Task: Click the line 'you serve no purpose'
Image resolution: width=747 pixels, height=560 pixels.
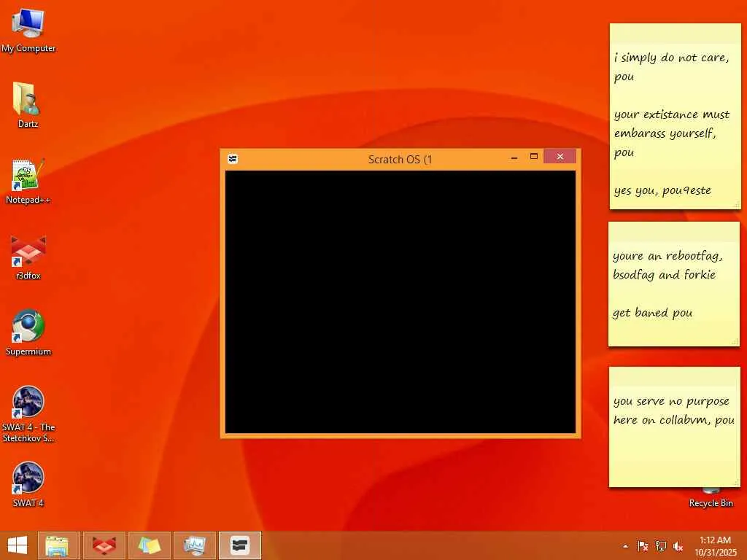Action: (671, 402)
